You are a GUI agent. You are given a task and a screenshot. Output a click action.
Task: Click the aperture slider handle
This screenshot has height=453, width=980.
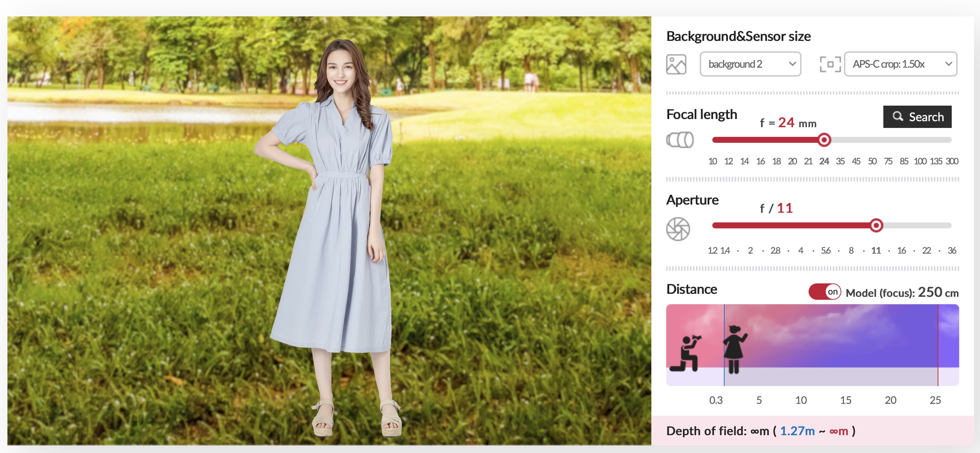(876, 225)
